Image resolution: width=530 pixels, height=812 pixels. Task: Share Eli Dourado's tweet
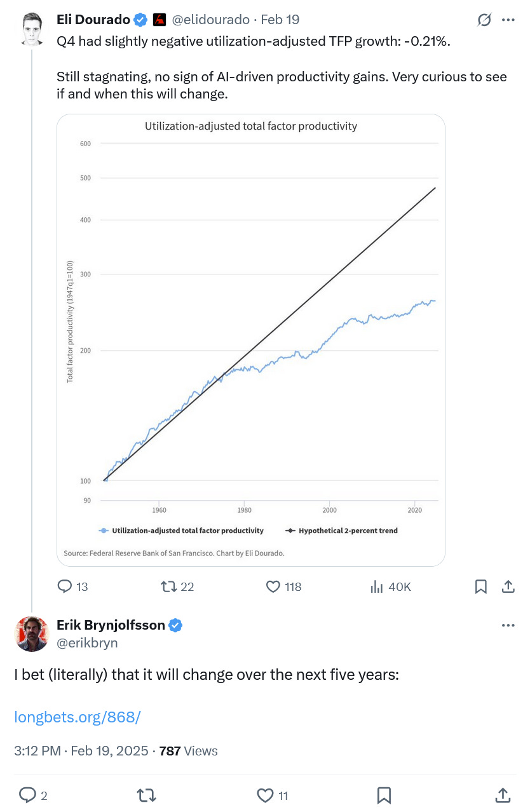(x=508, y=586)
